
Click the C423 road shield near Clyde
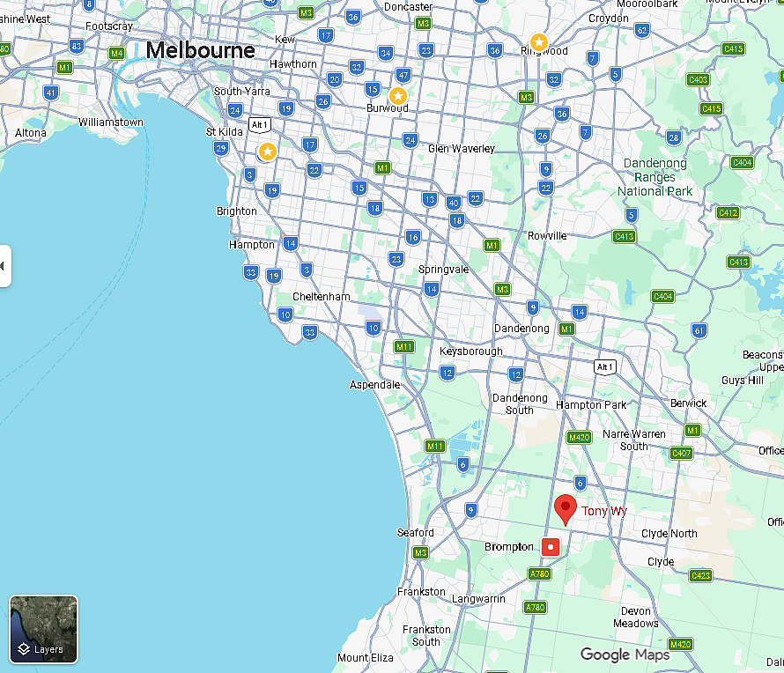700,575
